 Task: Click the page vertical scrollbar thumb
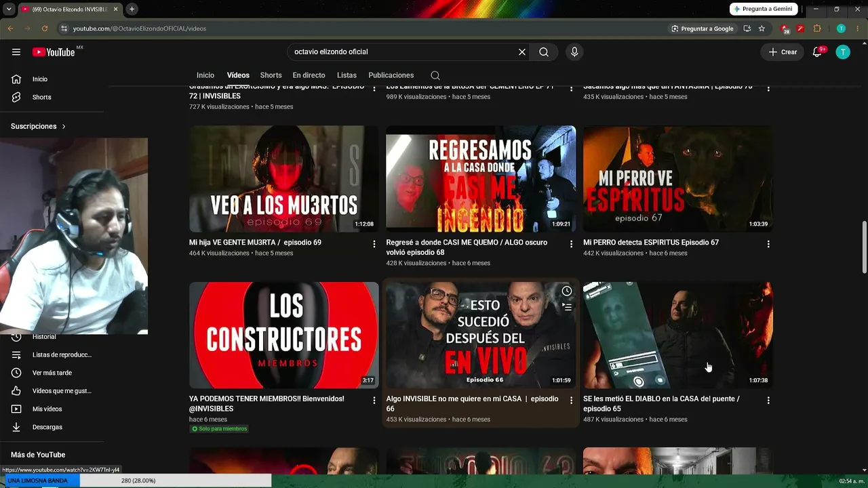tap(864, 247)
